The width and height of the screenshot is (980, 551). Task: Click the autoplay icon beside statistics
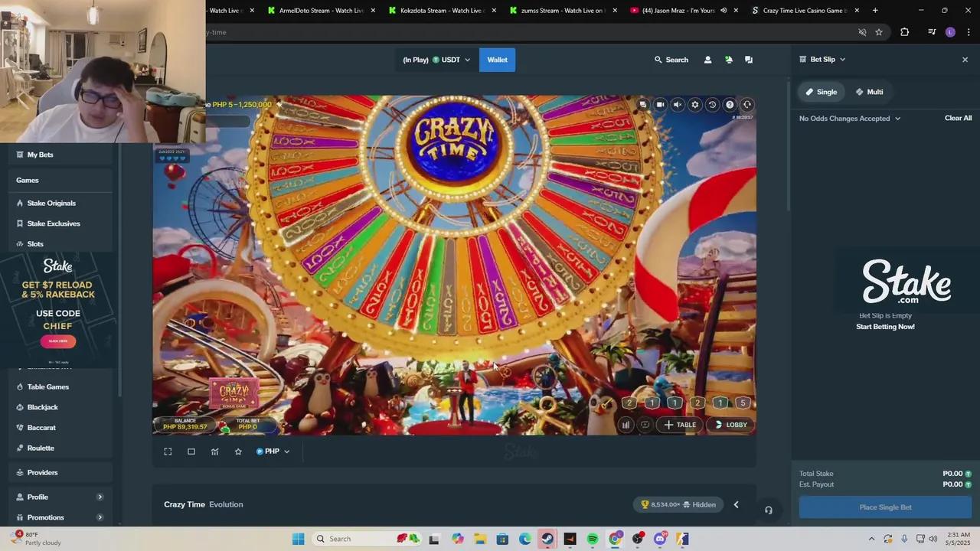coord(645,425)
